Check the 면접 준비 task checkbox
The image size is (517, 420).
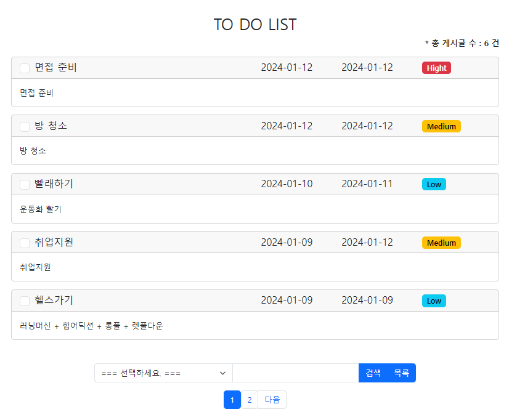coord(25,68)
